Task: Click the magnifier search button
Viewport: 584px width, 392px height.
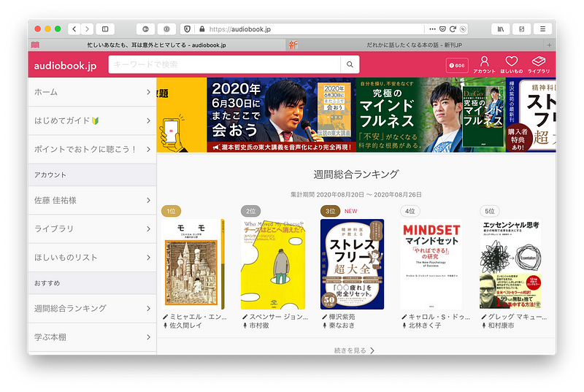Action: (x=350, y=64)
